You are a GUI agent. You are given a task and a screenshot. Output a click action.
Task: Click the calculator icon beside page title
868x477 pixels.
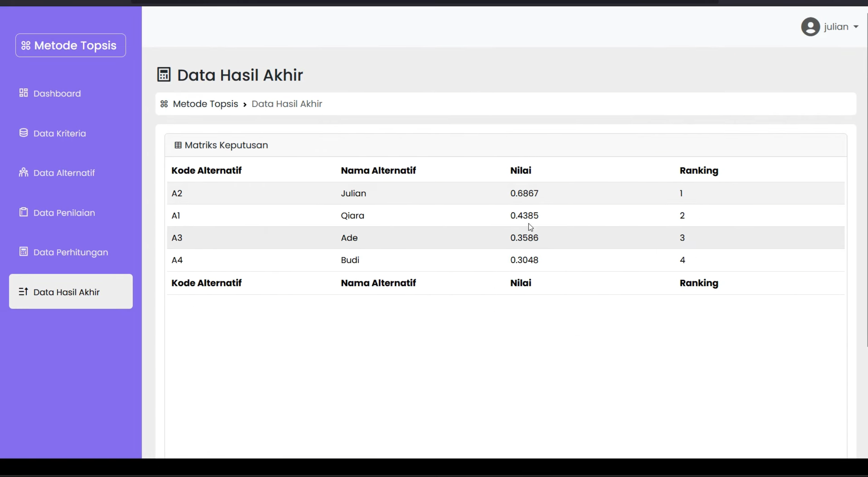click(x=164, y=75)
